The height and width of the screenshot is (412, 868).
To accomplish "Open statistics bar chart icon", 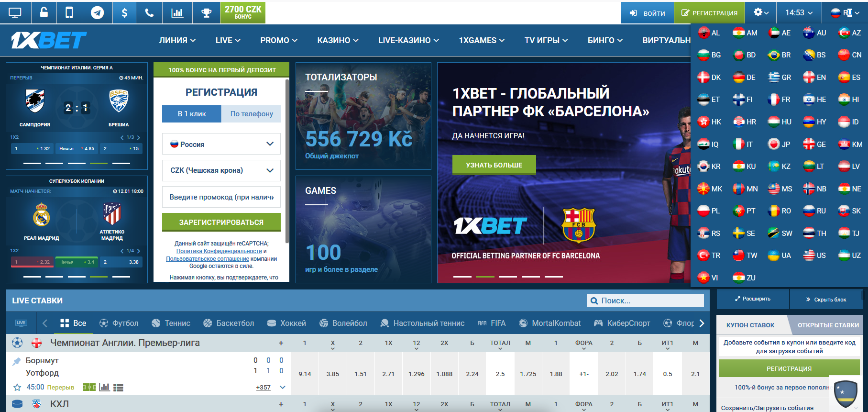I will pos(177,13).
